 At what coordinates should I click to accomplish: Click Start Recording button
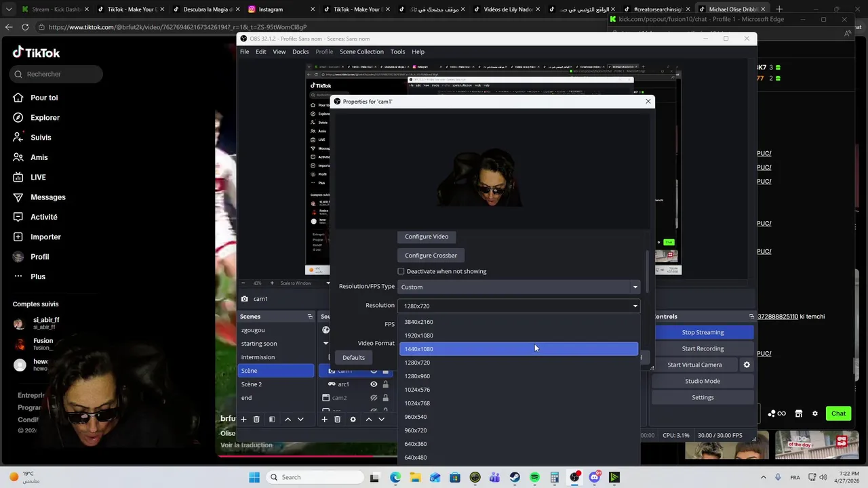[703, 348]
